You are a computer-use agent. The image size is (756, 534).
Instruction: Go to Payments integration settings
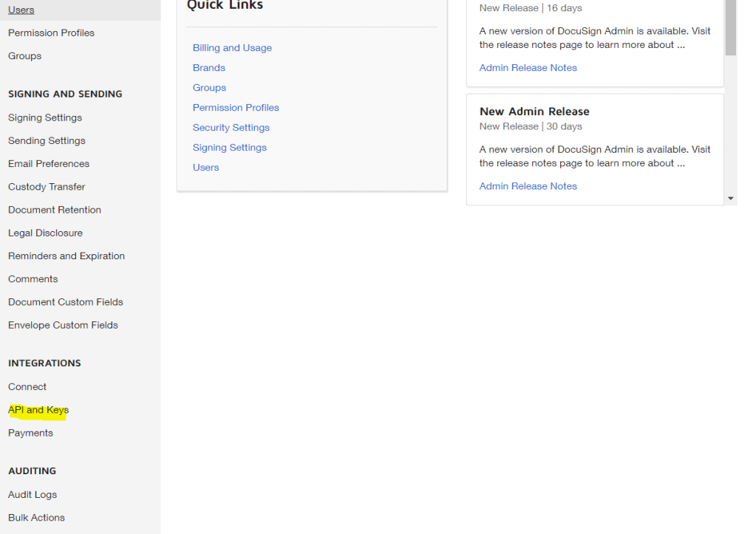30,433
